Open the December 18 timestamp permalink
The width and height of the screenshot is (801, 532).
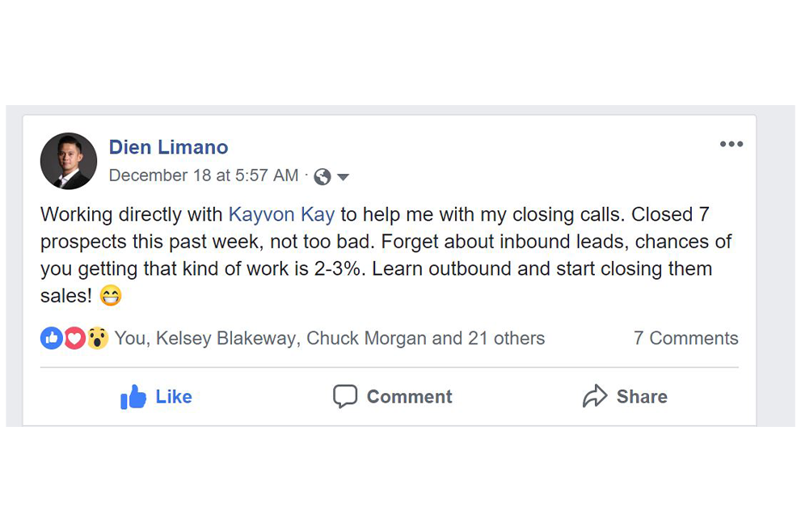[x=204, y=175]
